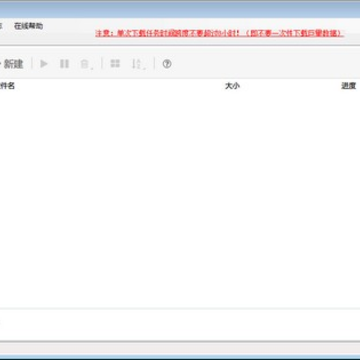Open the A-Z sort options icon

tap(137, 64)
